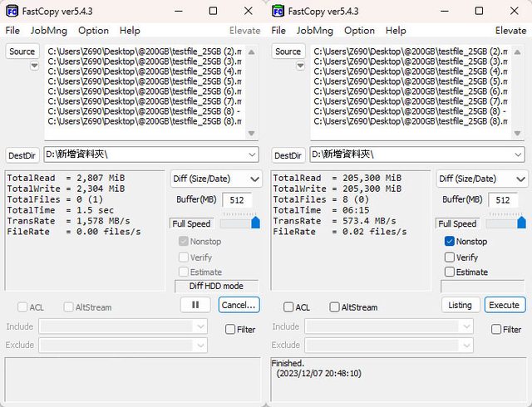Click Buffer(MB) field in right window
Screen dimensions: 532x407
[502, 200]
